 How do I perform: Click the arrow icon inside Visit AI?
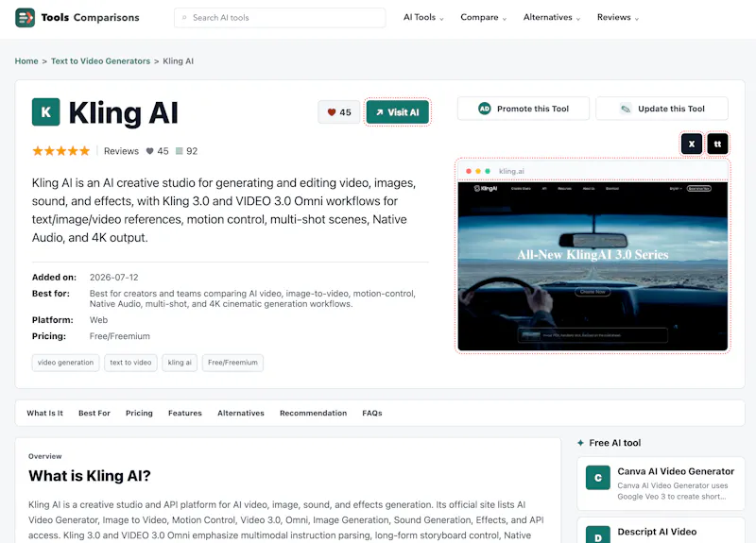click(380, 112)
